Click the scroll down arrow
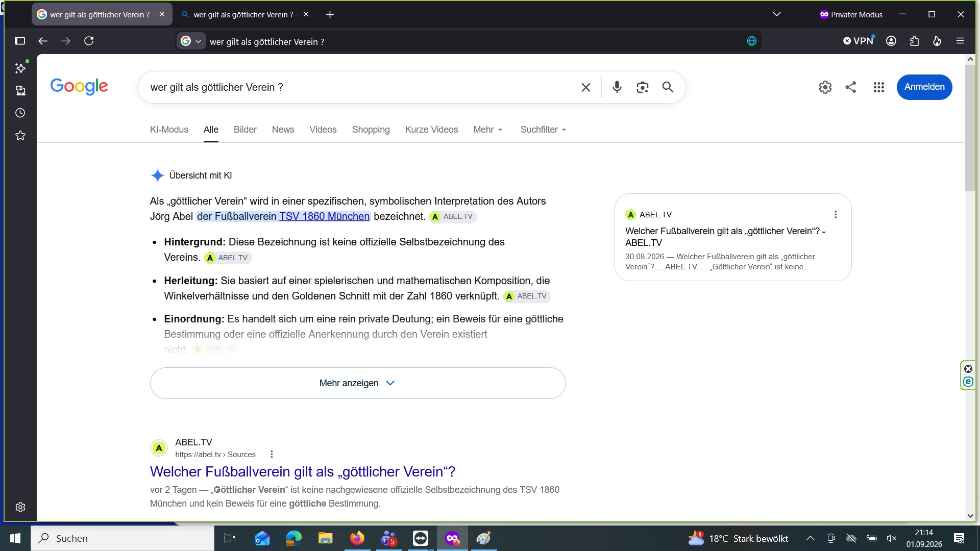This screenshot has width=980, height=551. 970,516
